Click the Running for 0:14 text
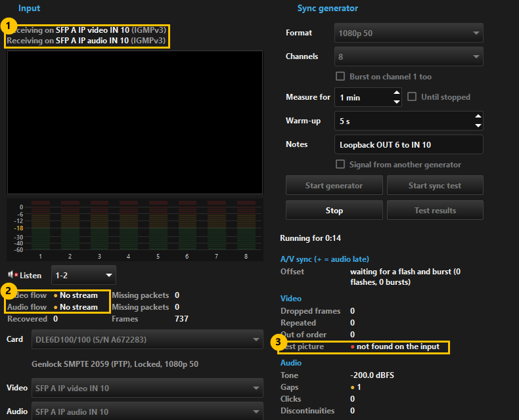 click(x=310, y=238)
